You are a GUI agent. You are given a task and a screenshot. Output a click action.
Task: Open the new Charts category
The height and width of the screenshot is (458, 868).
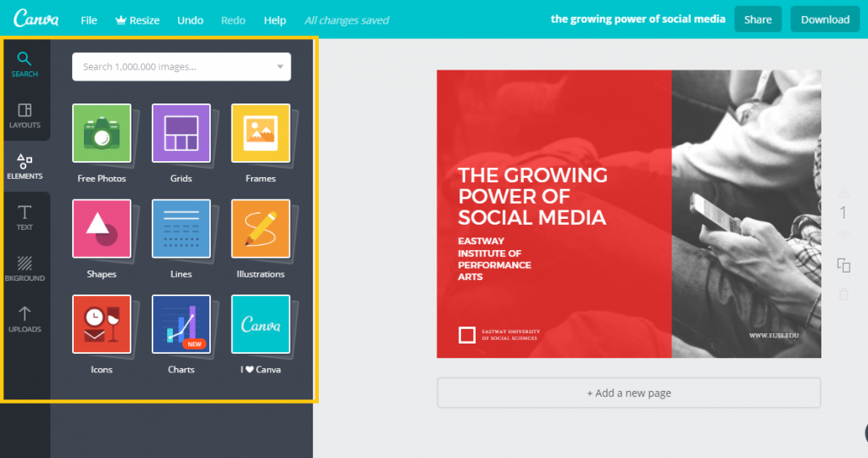(181, 324)
